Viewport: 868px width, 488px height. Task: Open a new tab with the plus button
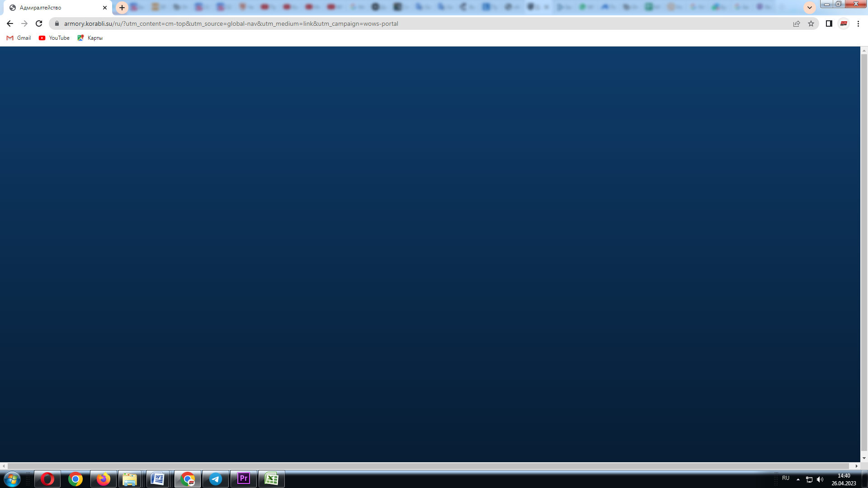[x=122, y=8]
